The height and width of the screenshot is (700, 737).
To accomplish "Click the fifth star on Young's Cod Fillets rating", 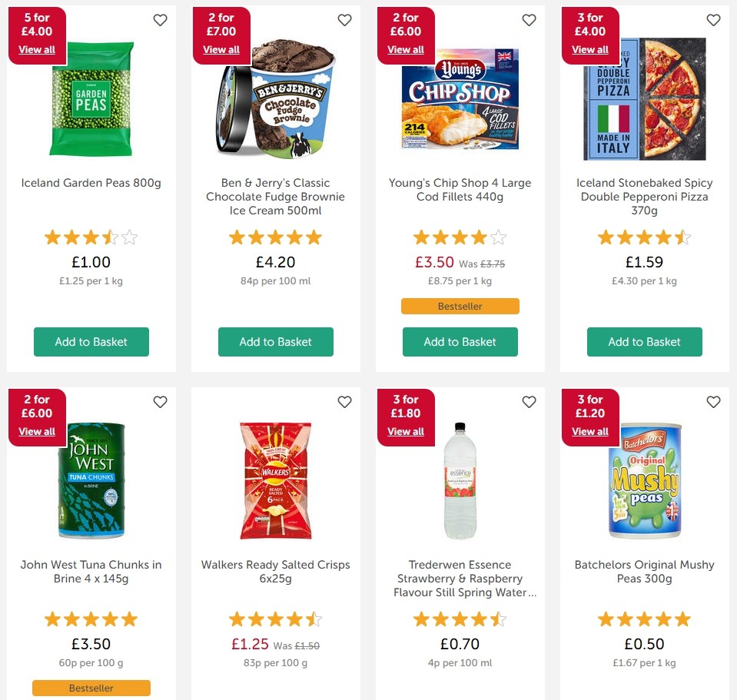I will tap(498, 237).
